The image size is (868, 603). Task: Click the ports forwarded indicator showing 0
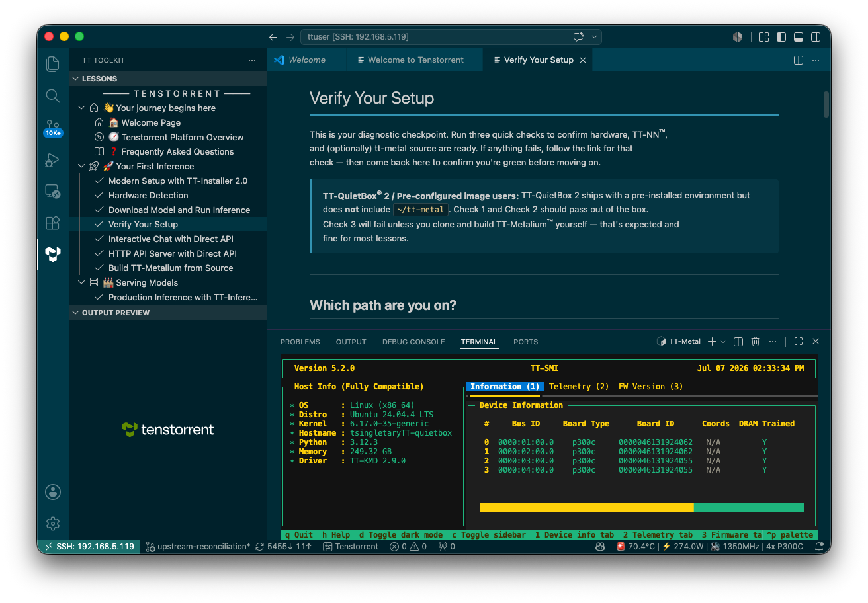coord(447,547)
